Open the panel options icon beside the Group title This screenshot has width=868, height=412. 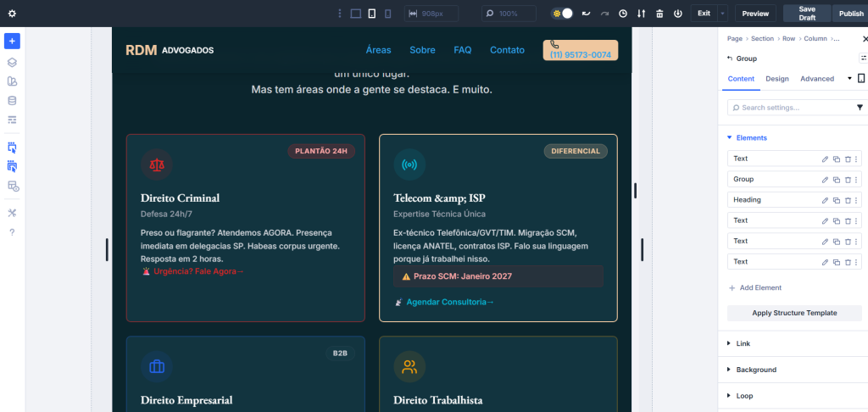coord(863,58)
